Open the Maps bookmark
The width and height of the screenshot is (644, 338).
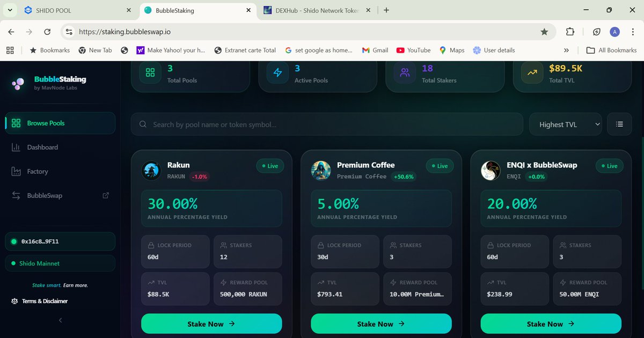(x=452, y=50)
